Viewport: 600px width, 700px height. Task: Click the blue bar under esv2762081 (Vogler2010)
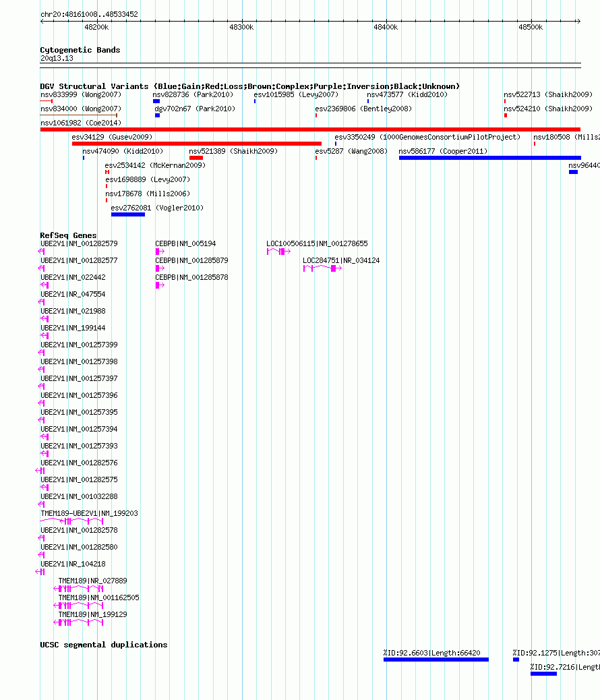(x=128, y=214)
